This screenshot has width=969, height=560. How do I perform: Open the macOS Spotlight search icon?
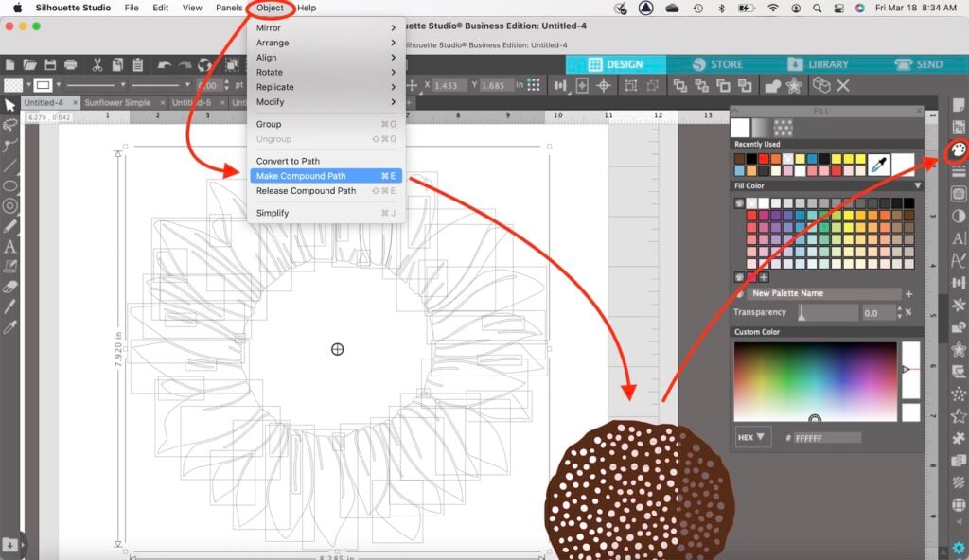[x=817, y=8]
